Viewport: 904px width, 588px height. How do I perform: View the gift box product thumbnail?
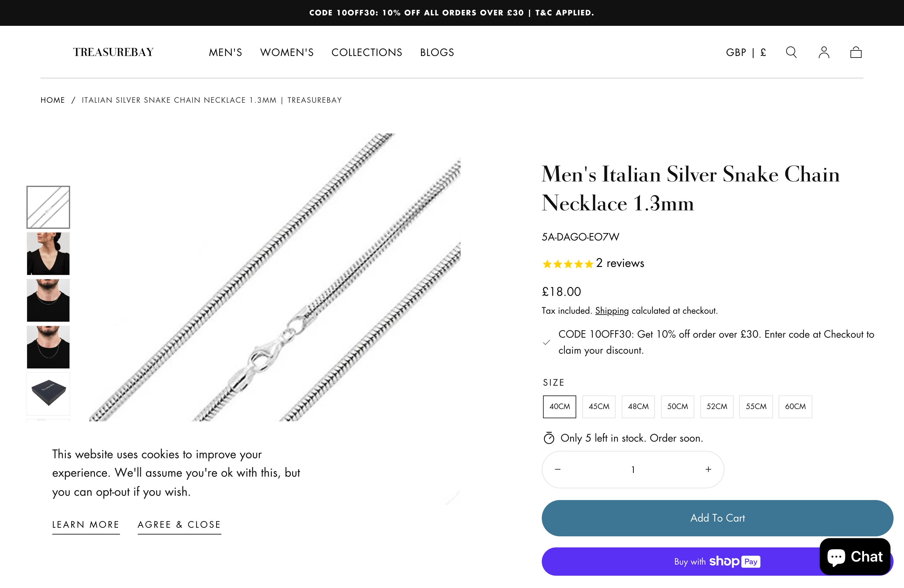[x=48, y=394]
